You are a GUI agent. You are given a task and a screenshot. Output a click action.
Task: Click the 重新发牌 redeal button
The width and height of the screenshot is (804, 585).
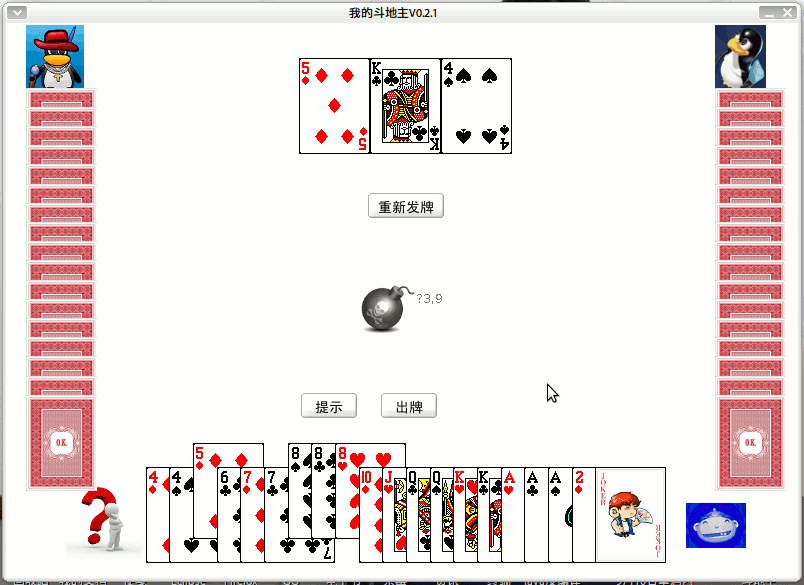(406, 206)
